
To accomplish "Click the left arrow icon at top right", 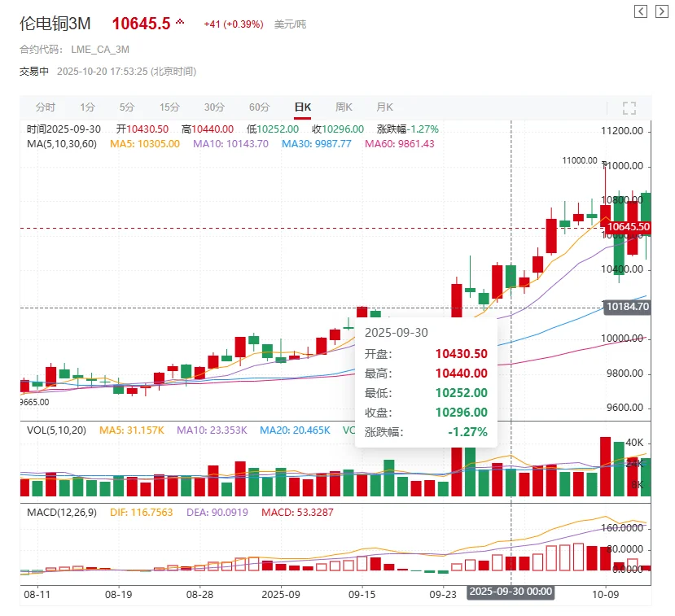I will [x=640, y=11].
